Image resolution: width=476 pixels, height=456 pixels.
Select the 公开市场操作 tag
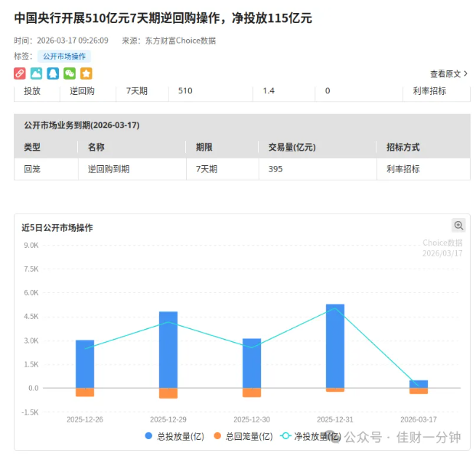point(64,57)
